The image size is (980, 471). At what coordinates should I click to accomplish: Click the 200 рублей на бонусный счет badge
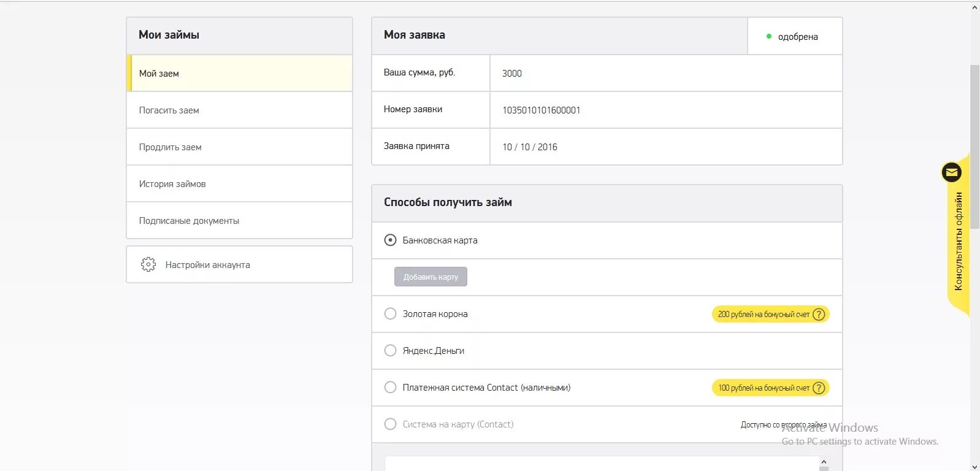[770, 314]
